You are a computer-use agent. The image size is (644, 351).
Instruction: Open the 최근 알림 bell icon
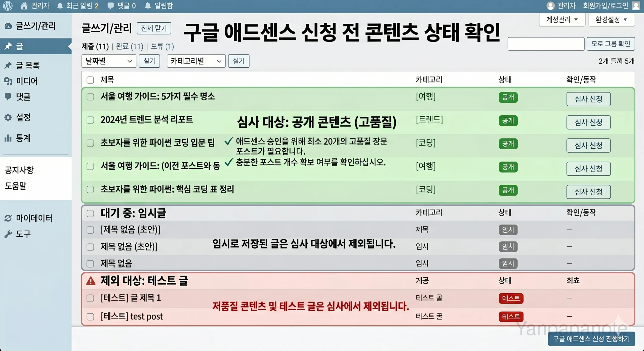(x=60, y=6)
